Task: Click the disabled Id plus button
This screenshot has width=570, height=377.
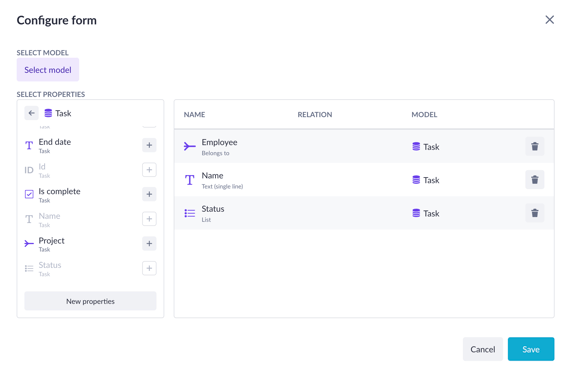Action: pyautogui.click(x=149, y=170)
